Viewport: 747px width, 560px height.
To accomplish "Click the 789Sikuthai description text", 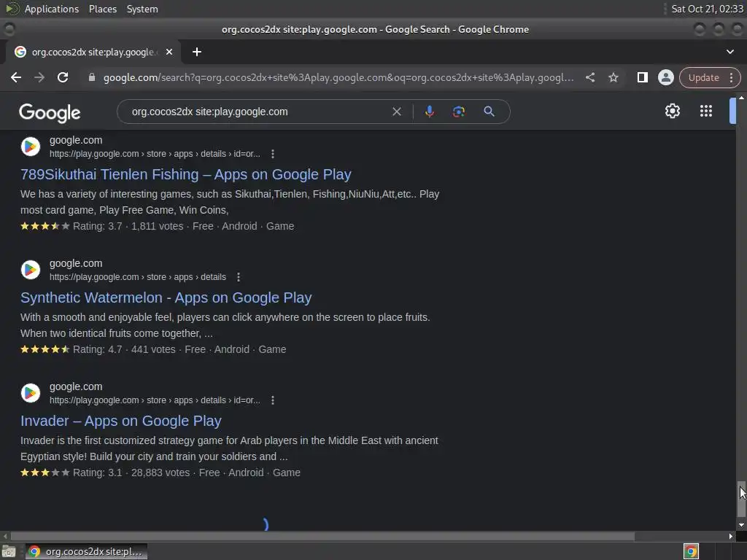I will click(x=230, y=203).
